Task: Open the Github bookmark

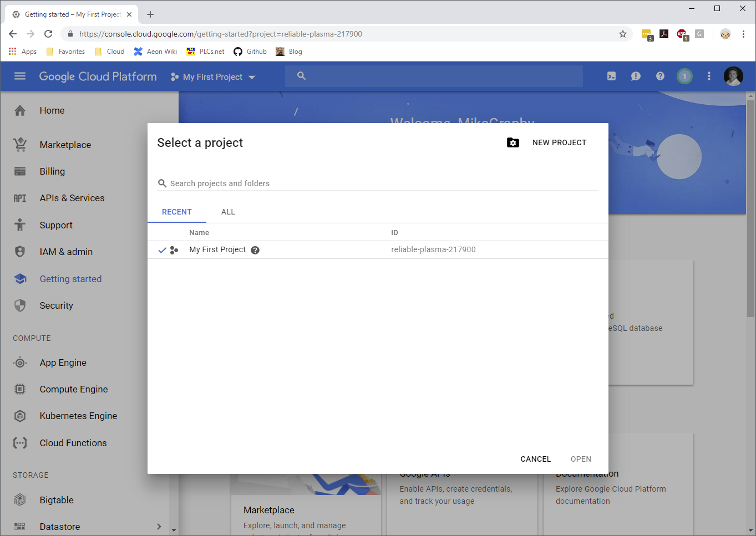Action: 250,52
